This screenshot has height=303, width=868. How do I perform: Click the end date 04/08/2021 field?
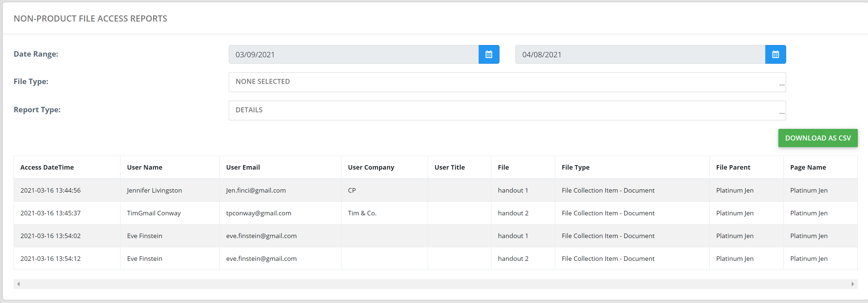tap(640, 54)
